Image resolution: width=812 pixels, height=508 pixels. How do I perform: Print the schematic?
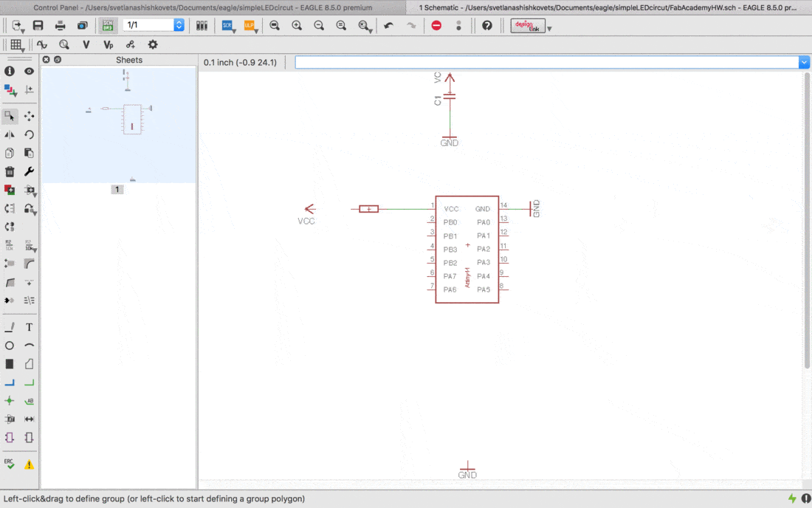[x=60, y=25]
